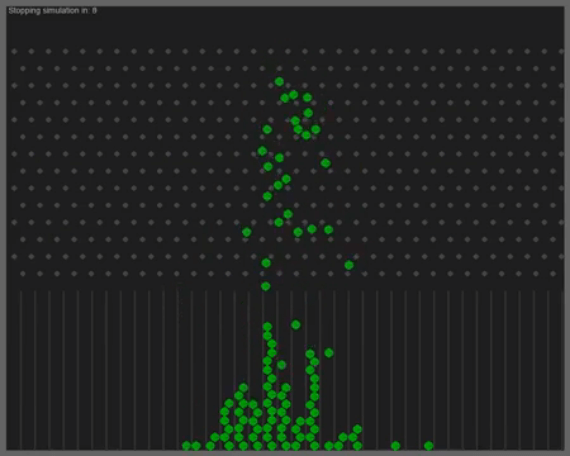
Task: Select the top ball of the leftmost tall stack
Action: tap(244, 388)
